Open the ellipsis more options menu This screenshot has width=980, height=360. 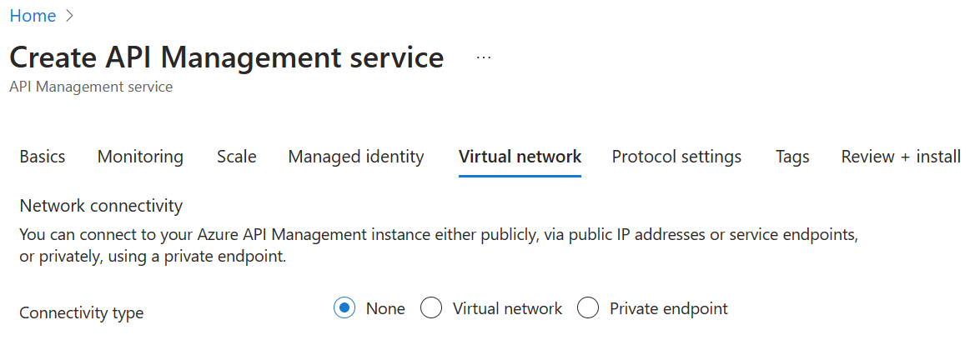click(483, 57)
